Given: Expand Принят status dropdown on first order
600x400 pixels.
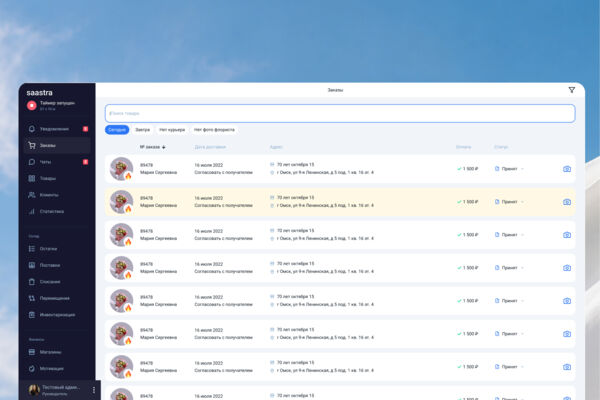Looking at the screenshot, I should click(509, 169).
